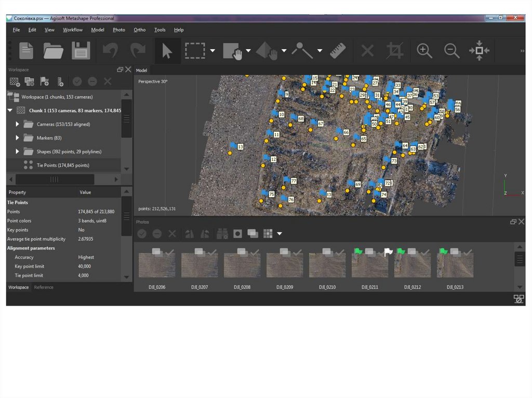
Task: Click the Reset View icon
Action: [479, 51]
